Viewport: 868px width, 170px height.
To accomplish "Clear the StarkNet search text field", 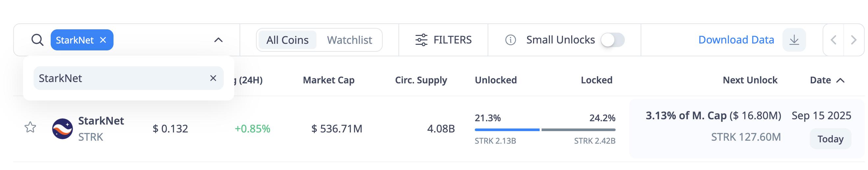I will (213, 78).
